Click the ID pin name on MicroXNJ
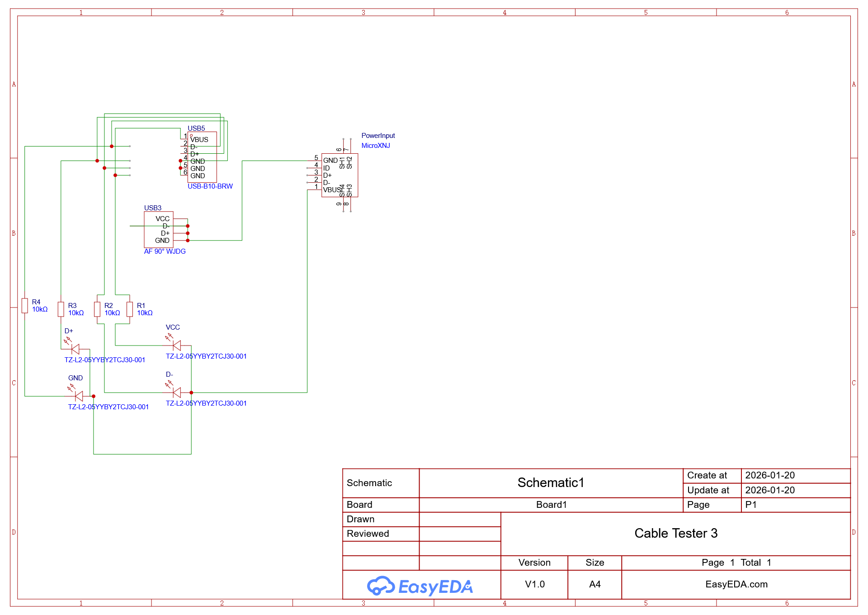 coord(326,168)
